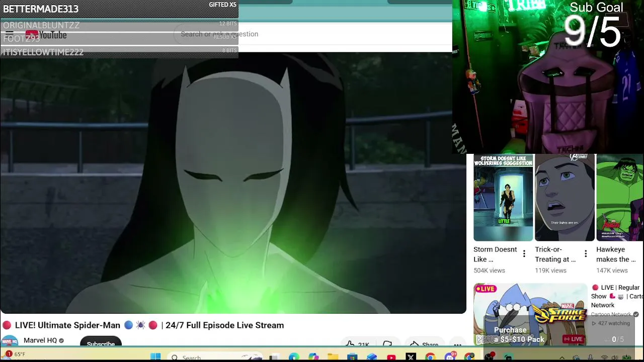Open Storm Doesnt Like Wolverines short thumbnail

point(503,198)
